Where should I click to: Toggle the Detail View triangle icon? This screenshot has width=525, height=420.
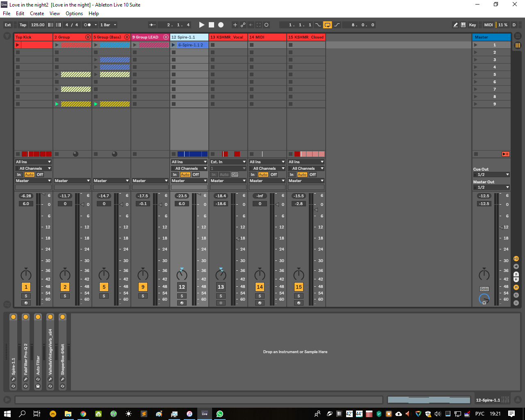518,399
